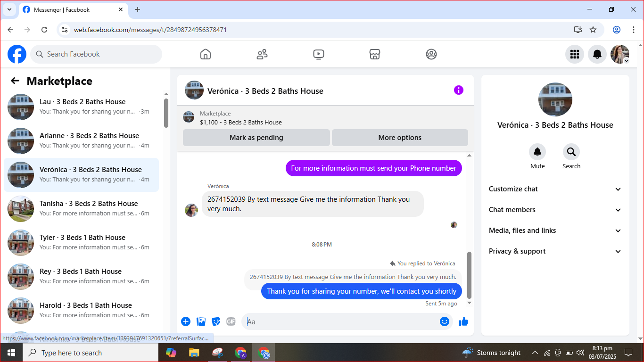Image resolution: width=644 pixels, height=362 pixels.
Task: Click the Mark as pending button
Action: (x=256, y=138)
